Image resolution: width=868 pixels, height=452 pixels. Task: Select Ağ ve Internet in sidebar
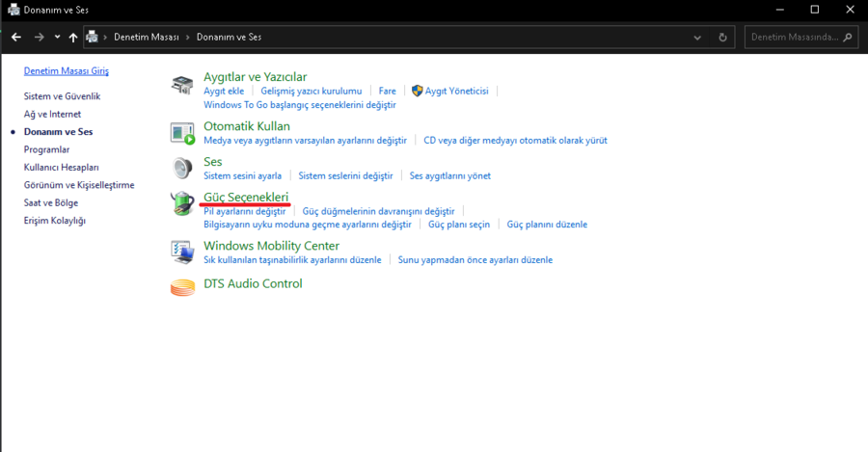tap(52, 114)
